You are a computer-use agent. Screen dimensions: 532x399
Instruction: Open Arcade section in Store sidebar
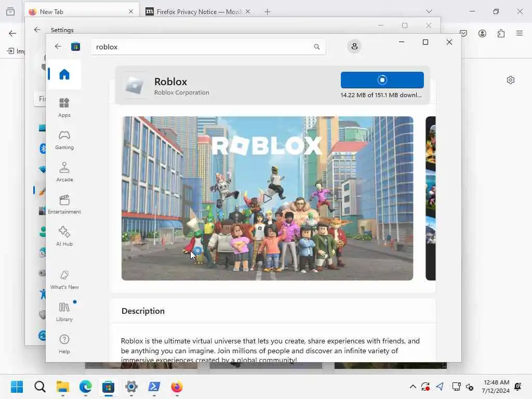tap(64, 172)
